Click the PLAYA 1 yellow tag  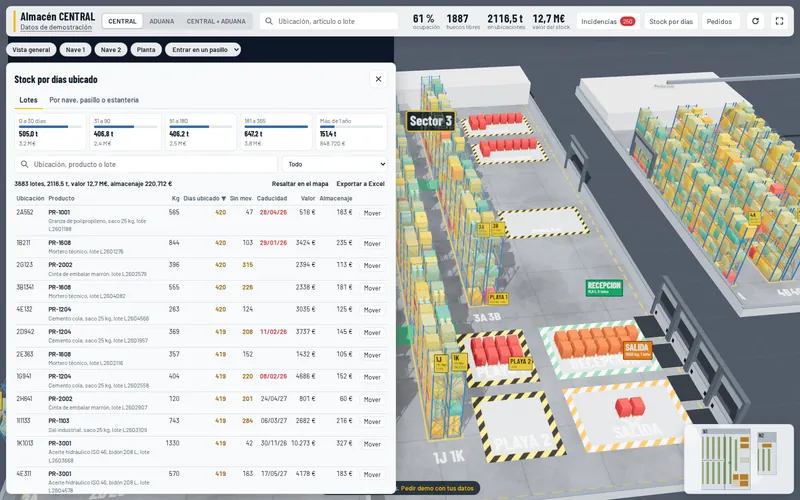click(x=498, y=297)
